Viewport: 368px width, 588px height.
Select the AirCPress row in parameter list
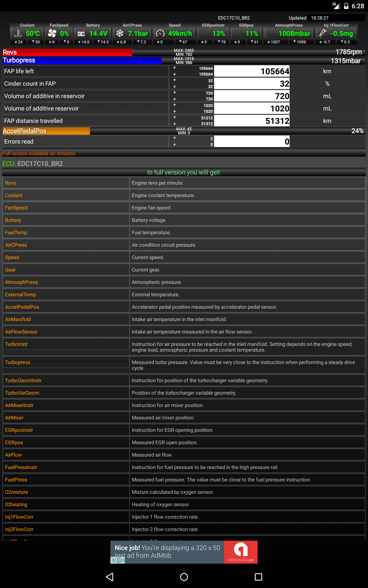point(184,245)
